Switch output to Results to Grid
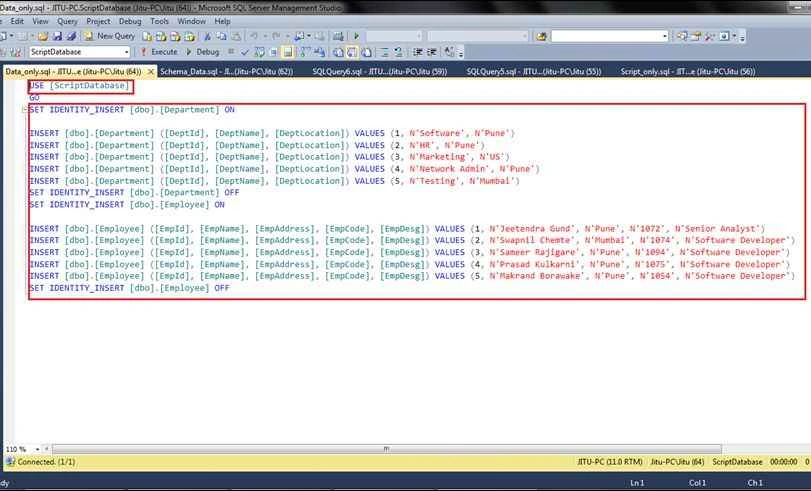 352,52
